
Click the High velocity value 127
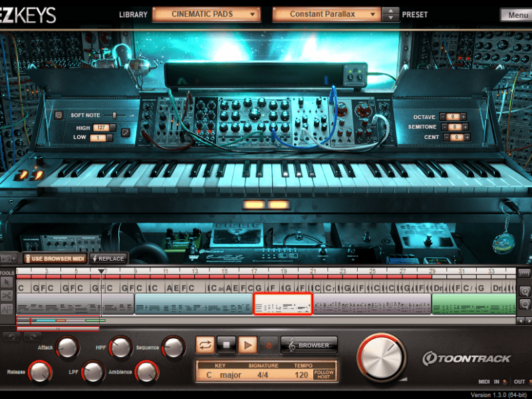pos(101,128)
